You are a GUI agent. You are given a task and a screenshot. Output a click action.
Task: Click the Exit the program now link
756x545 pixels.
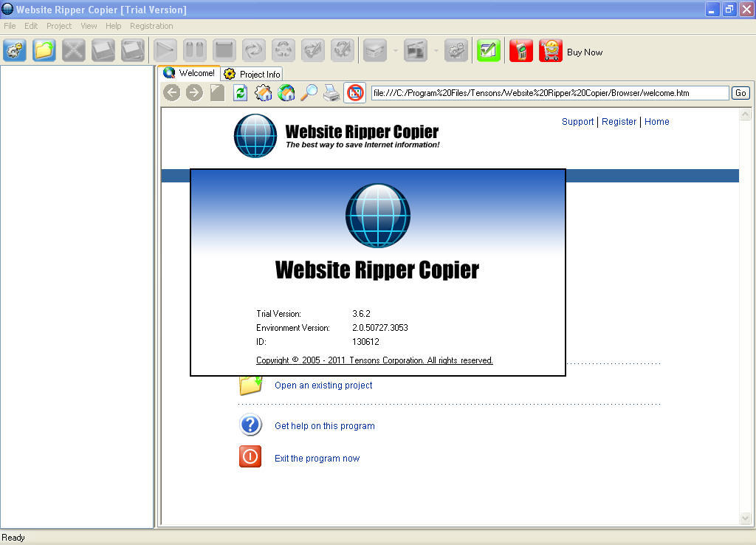pyautogui.click(x=317, y=459)
